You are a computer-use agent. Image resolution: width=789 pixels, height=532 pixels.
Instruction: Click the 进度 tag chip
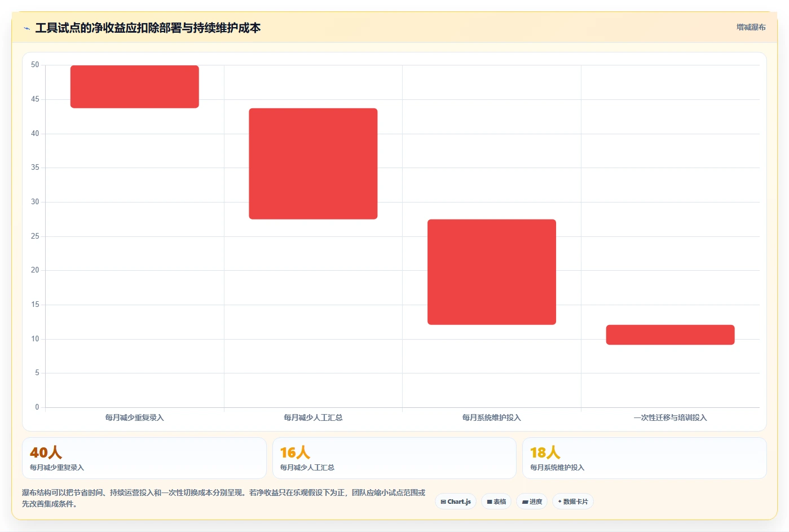pyautogui.click(x=532, y=502)
